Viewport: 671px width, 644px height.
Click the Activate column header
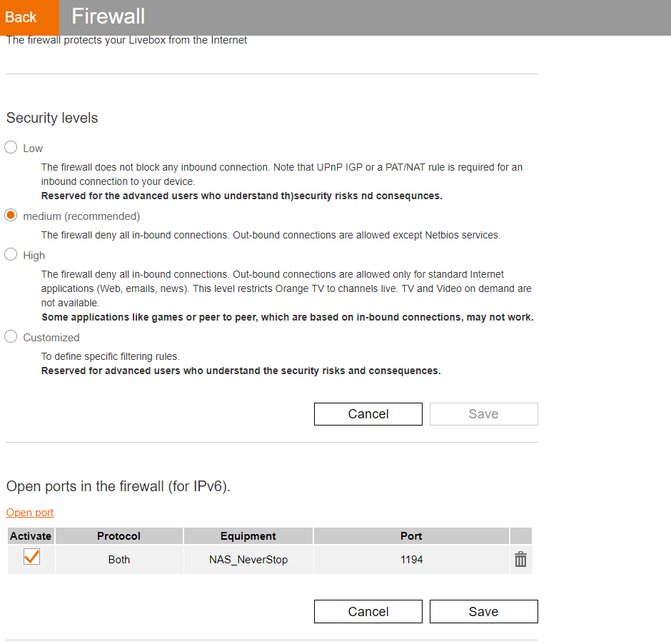click(x=31, y=536)
